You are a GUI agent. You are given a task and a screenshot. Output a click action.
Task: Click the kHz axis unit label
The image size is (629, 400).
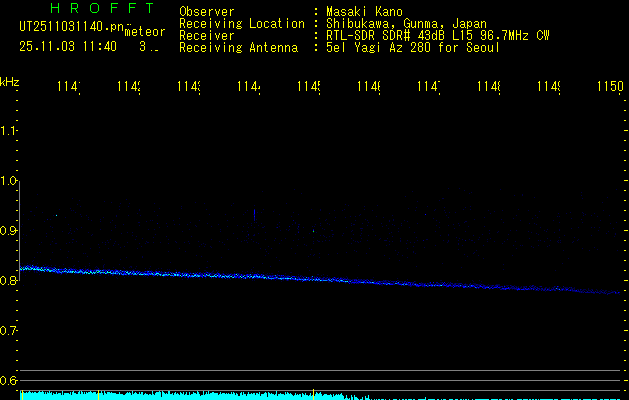[x=9, y=80]
